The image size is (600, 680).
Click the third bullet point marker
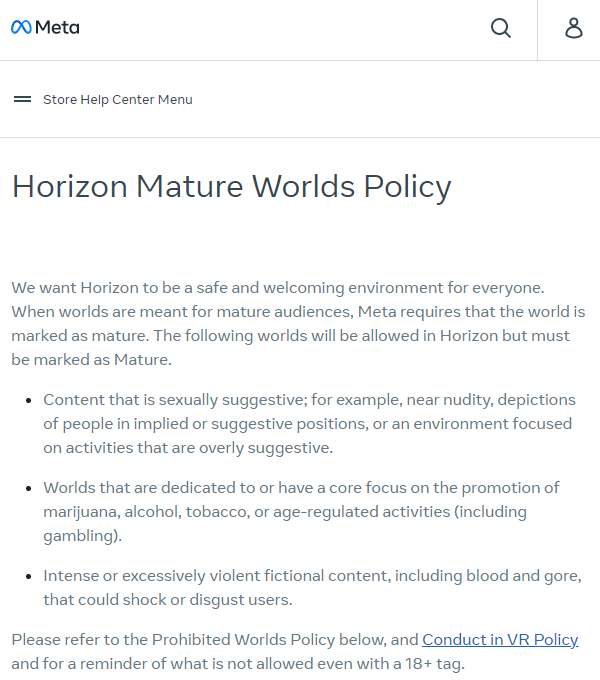click(29, 576)
